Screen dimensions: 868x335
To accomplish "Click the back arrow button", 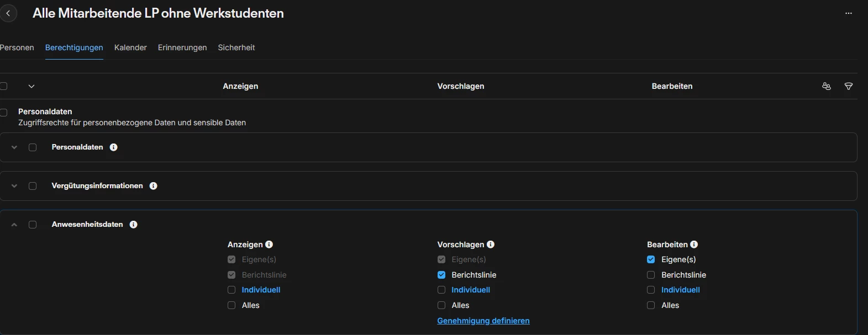I will pyautogui.click(x=8, y=13).
